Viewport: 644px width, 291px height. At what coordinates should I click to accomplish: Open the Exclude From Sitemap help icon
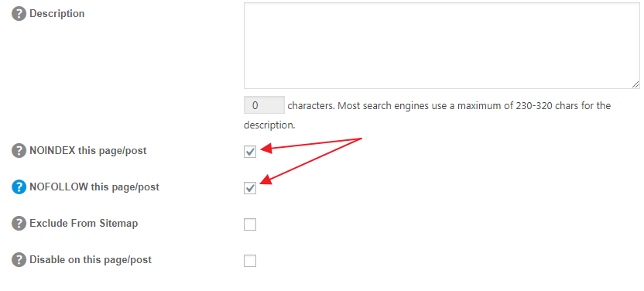click(x=19, y=224)
